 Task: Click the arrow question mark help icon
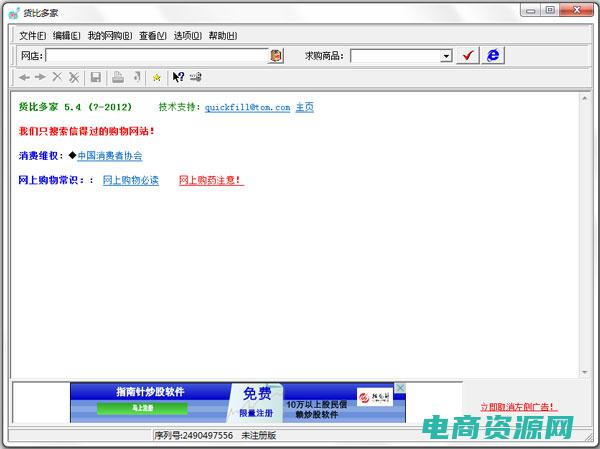178,77
